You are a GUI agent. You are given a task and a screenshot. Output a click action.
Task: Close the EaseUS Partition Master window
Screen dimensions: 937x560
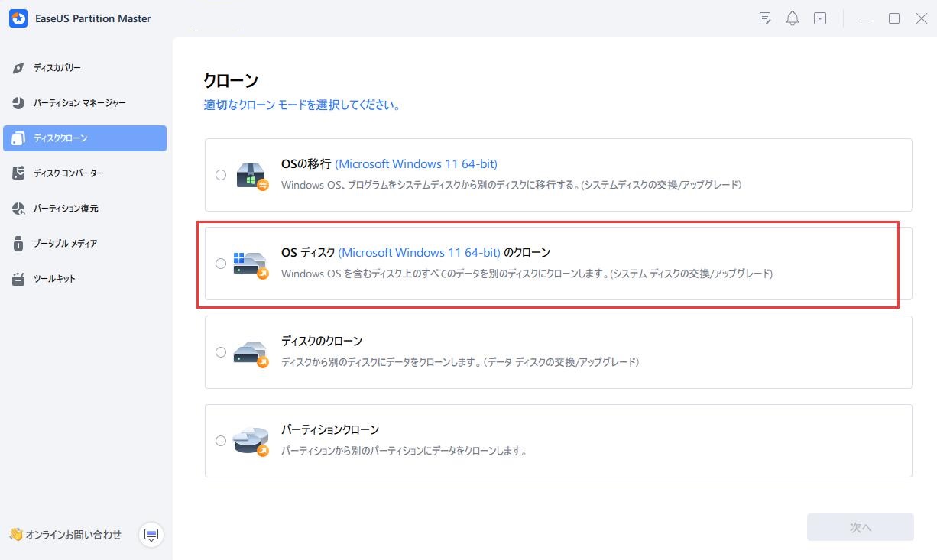922,19
